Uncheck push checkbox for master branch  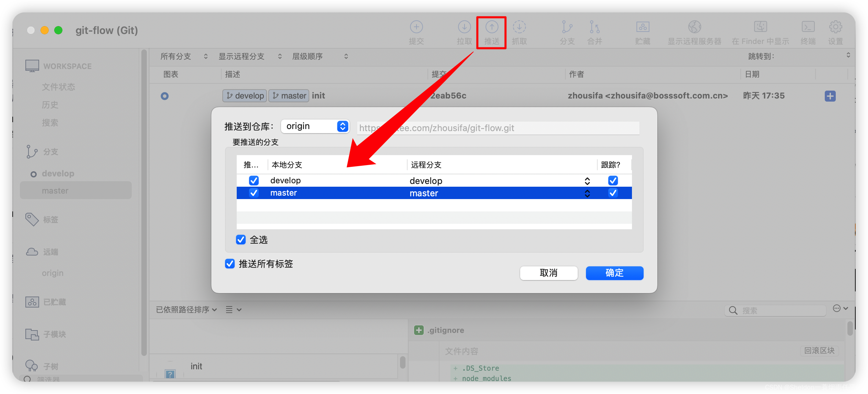click(x=254, y=193)
